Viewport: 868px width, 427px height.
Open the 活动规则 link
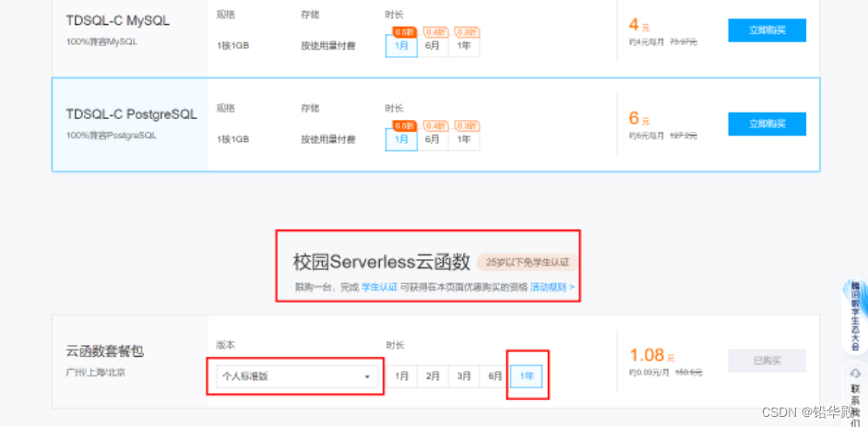(x=552, y=287)
